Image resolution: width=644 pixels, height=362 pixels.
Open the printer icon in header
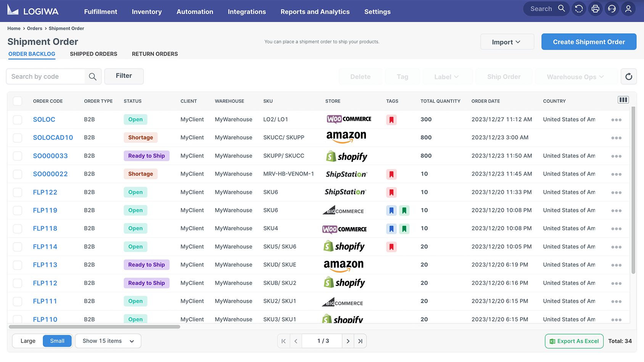(595, 9)
